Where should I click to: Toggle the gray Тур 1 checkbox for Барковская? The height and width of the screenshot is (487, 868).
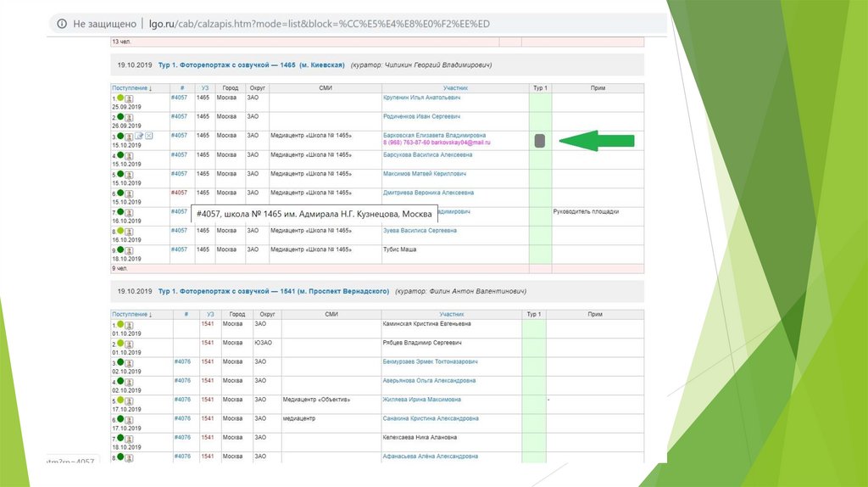tap(539, 142)
